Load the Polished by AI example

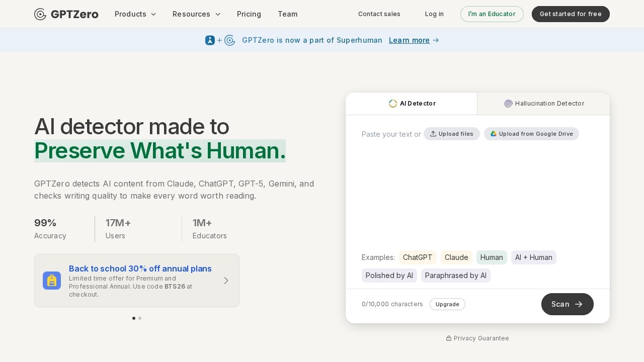click(389, 276)
